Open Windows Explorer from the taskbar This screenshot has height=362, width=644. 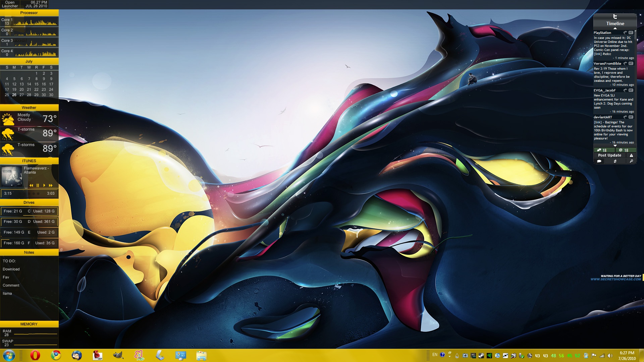pyautogui.click(x=201, y=355)
